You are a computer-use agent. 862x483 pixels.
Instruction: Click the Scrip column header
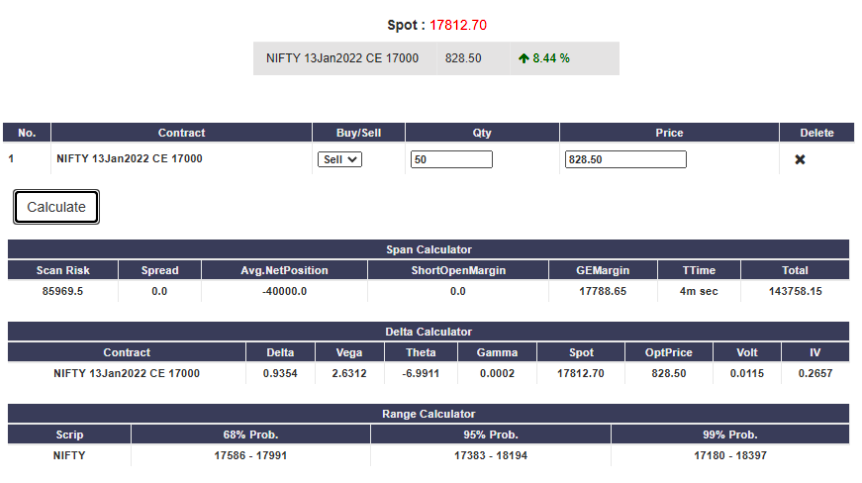click(x=69, y=435)
